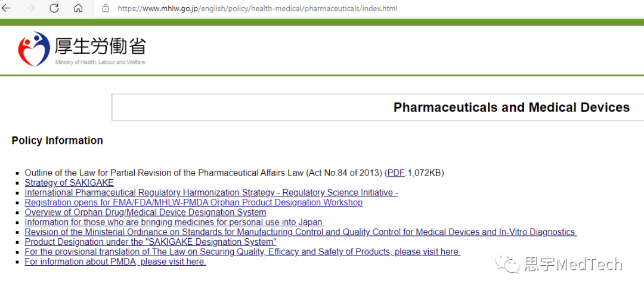
Task: Reload the page with the refresh icon
Action: click(x=54, y=8)
